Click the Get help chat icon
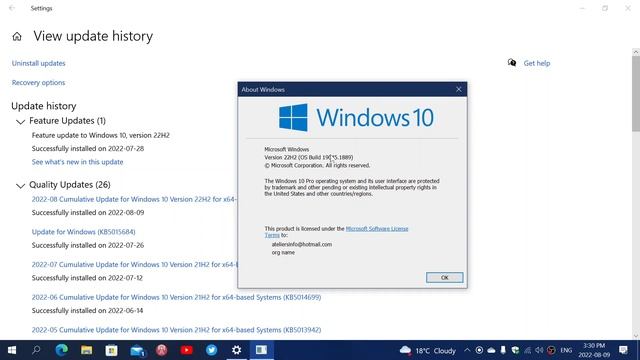 coord(512,63)
